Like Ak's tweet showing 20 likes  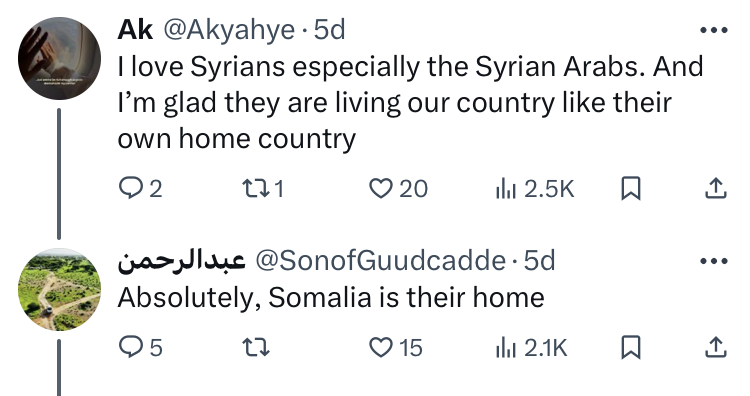point(398,188)
